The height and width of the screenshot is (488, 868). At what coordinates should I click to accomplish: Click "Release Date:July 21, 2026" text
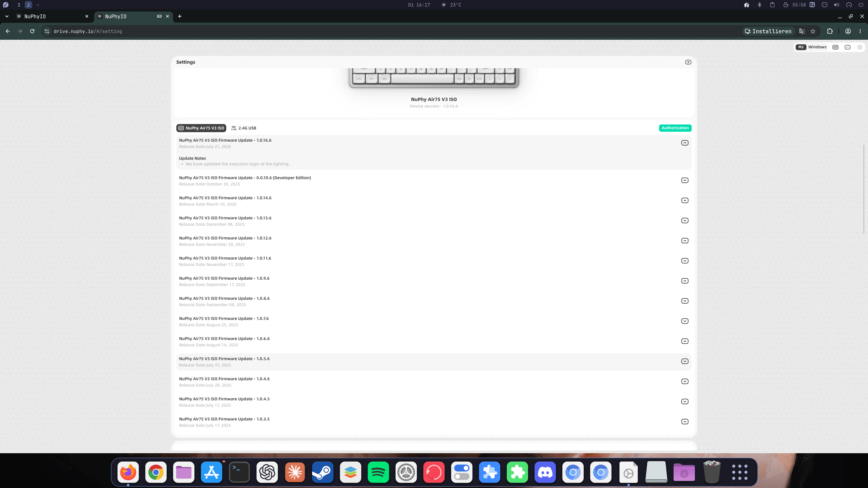point(205,146)
